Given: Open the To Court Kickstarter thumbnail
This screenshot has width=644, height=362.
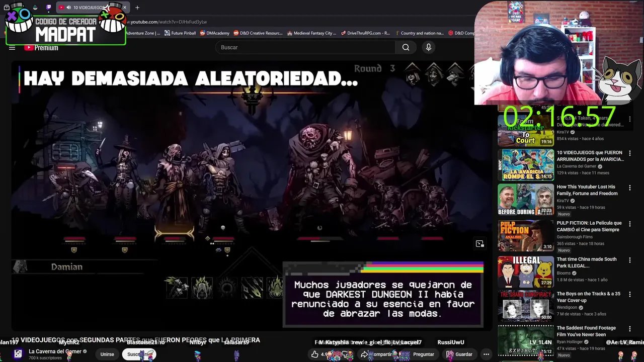Looking at the screenshot, I should [526, 131].
